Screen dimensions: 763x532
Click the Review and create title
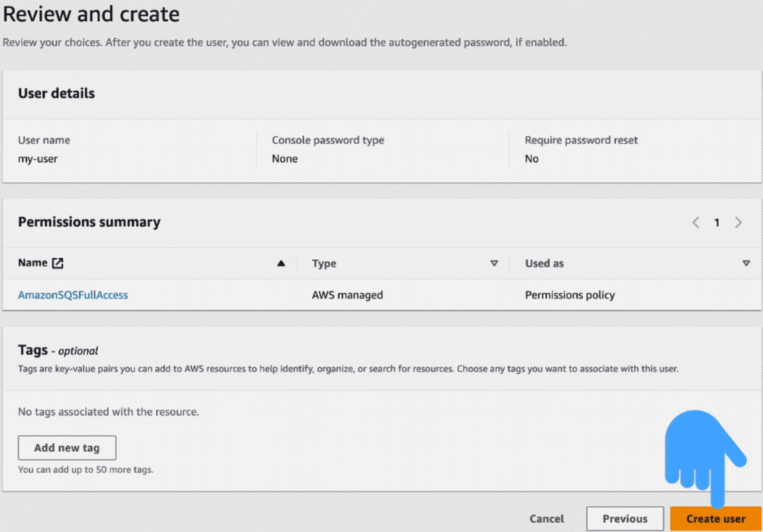tap(91, 14)
